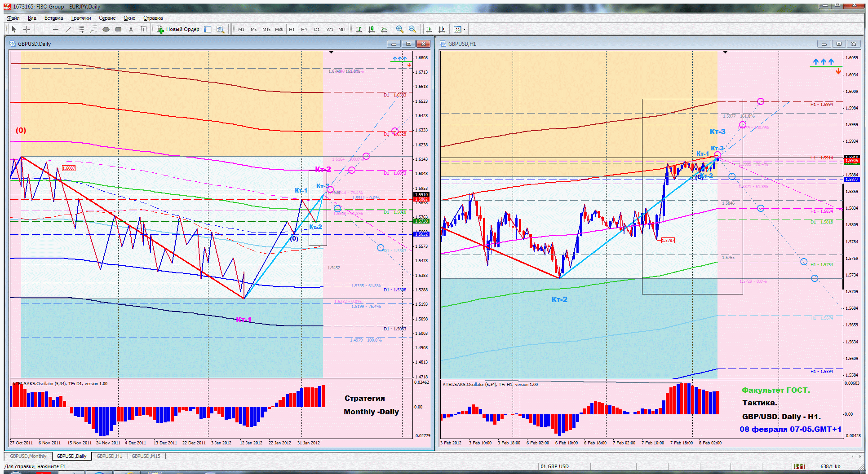Switch to the GBPUSD,Daily chart tab

point(71,456)
